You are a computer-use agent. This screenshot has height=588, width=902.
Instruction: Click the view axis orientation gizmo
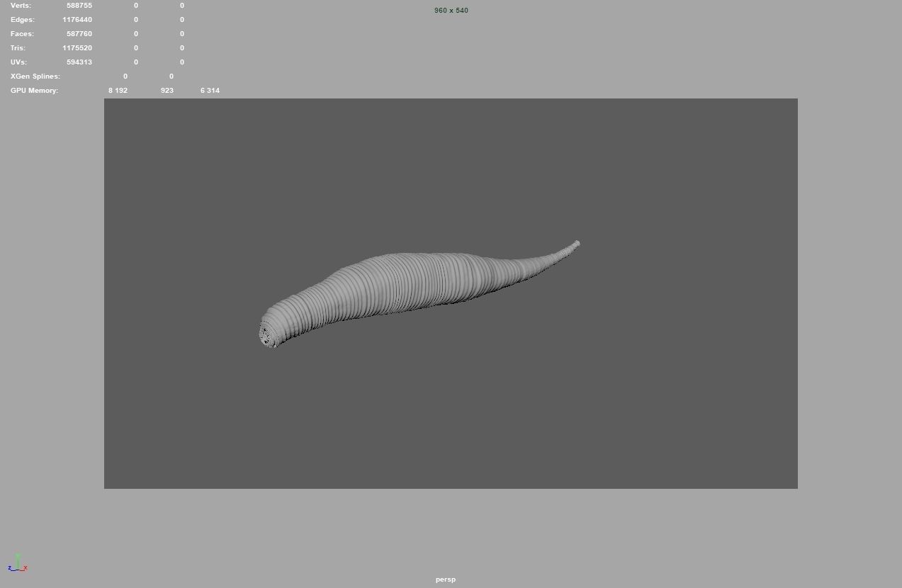tap(18, 564)
